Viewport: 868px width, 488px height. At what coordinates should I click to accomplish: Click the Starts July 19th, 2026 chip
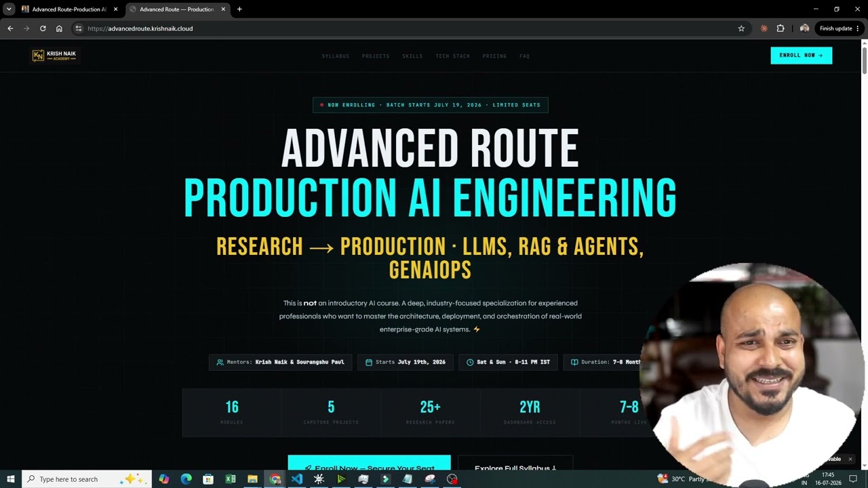406,362
